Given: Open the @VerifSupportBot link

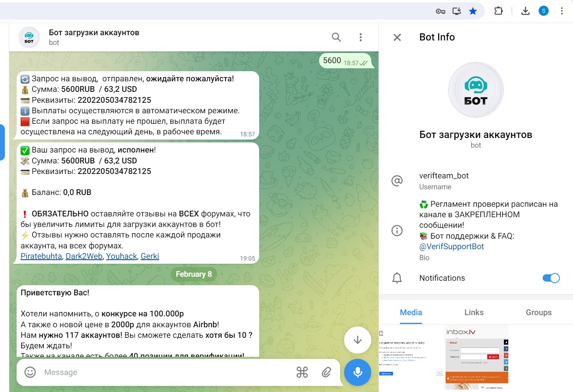Looking at the screenshot, I should [451, 246].
